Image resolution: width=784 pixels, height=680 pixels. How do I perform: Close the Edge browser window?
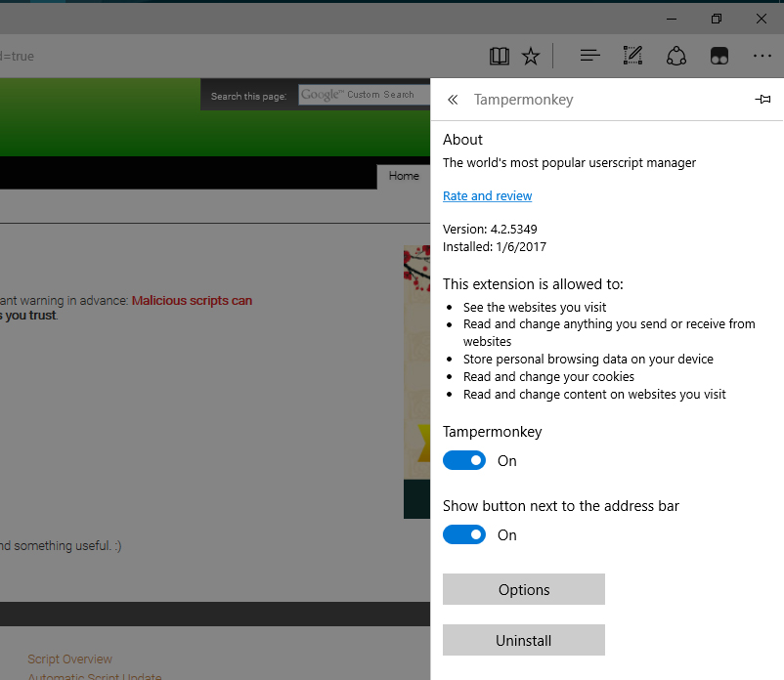tap(761, 19)
